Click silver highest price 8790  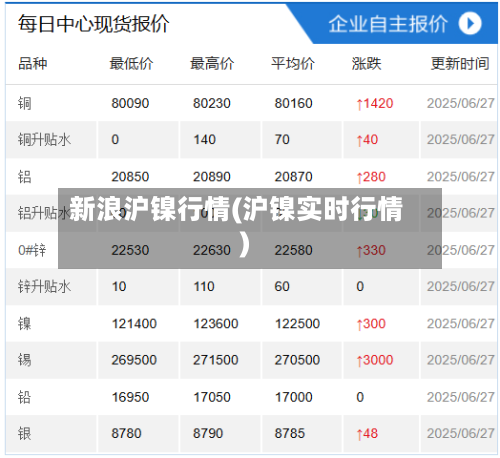208,434
